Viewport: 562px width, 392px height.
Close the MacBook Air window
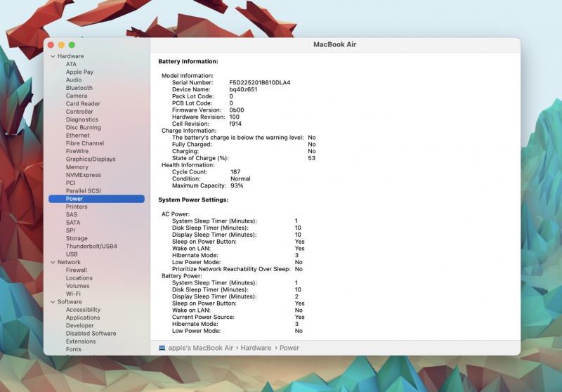pyautogui.click(x=51, y=45)
